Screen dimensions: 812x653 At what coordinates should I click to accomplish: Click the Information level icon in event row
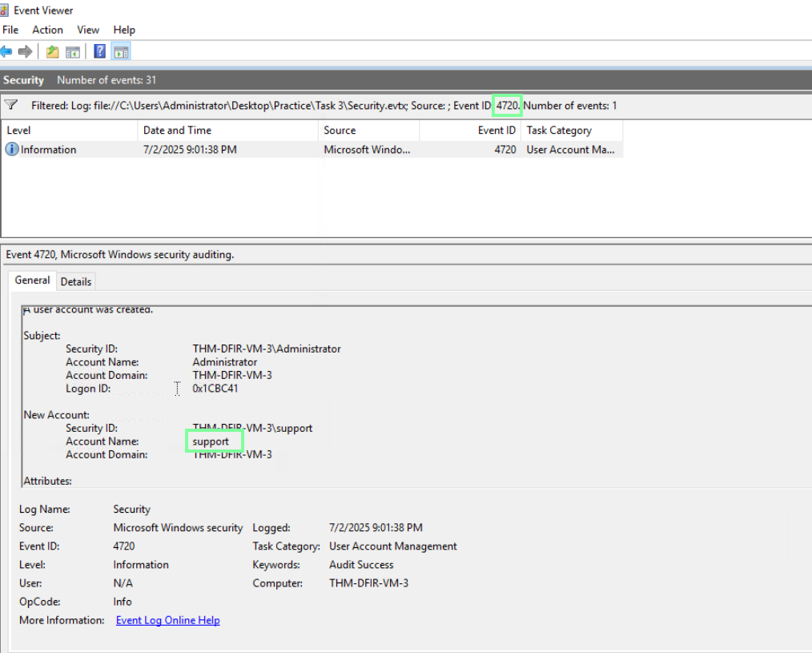click(x=12, y=150)
